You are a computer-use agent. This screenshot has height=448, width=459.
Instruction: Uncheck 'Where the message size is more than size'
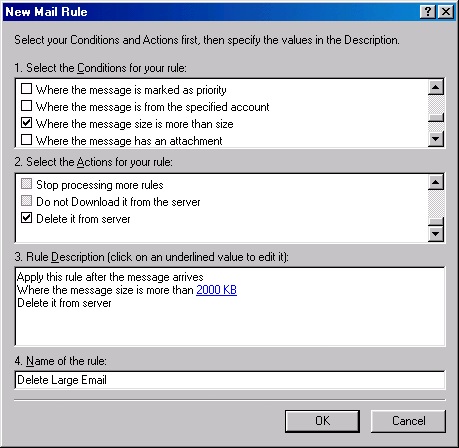pos(27,123)
